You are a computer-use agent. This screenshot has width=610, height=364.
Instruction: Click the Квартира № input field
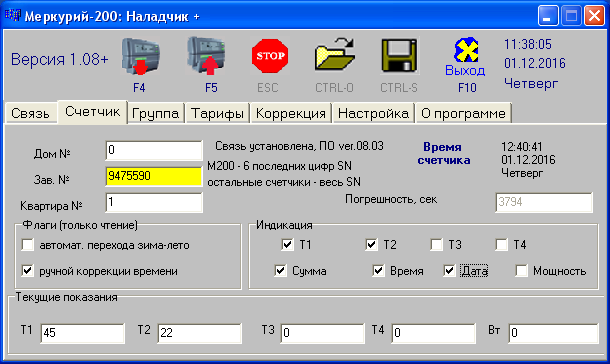pos(154,203)
